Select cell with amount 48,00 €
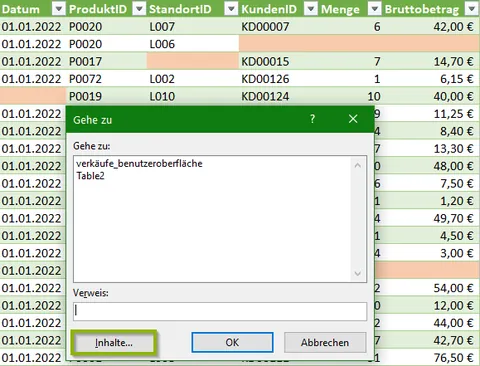 431,166
